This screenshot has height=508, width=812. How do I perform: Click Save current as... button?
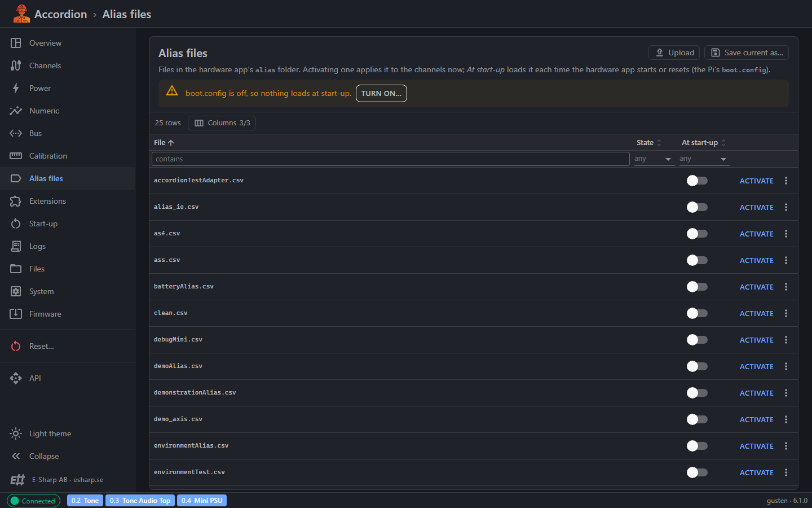coord(747,52)
